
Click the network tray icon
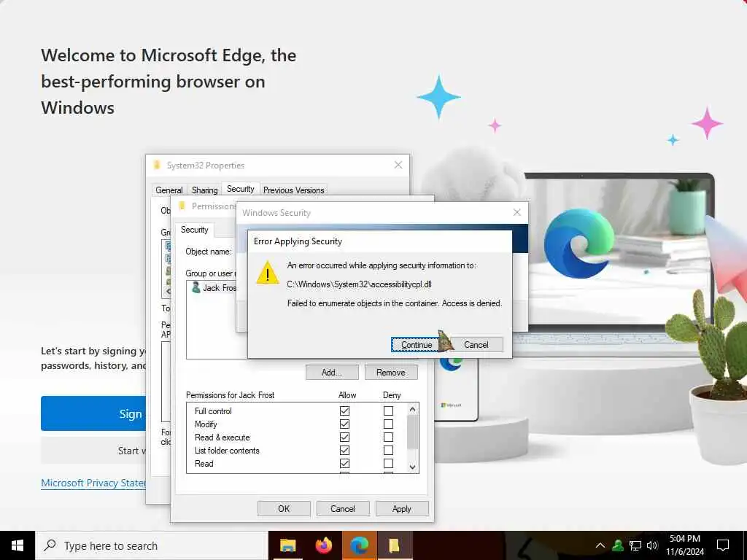(x=635, y=545)
